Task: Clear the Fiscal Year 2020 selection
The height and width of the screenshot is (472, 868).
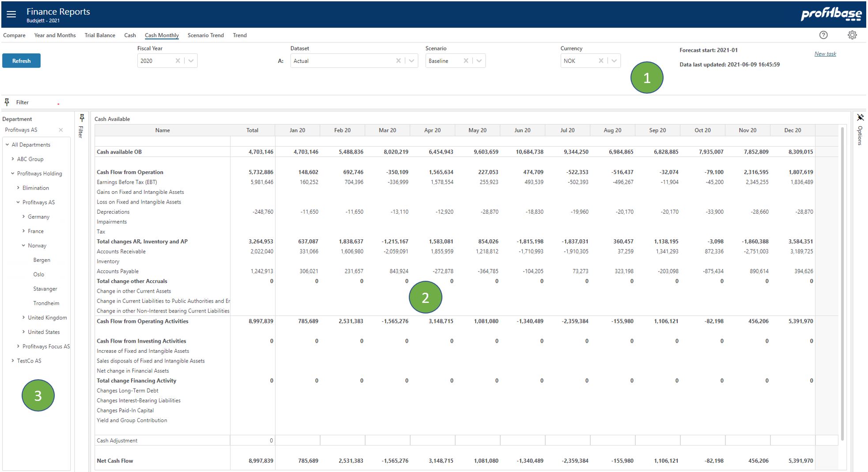Action: tap(177, 61)
